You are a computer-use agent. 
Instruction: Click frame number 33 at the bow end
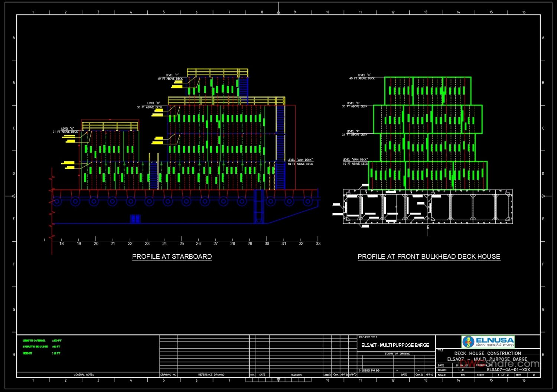click(x=318, y=244)
